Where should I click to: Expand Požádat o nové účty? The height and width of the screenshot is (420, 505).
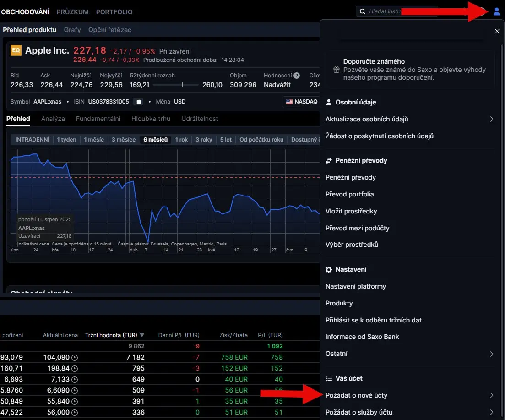point(491,395)
